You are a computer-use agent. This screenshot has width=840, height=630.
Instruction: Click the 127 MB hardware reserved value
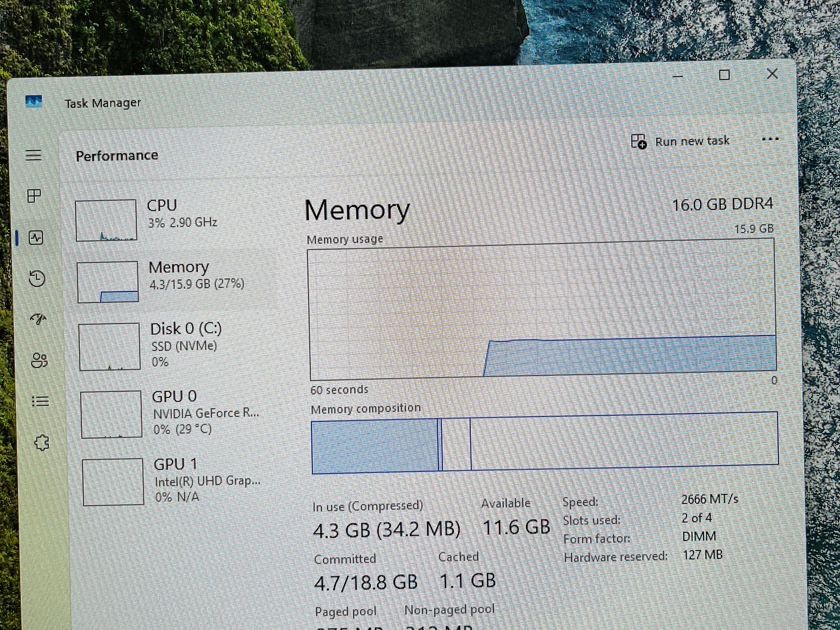[x=702, y=555]
